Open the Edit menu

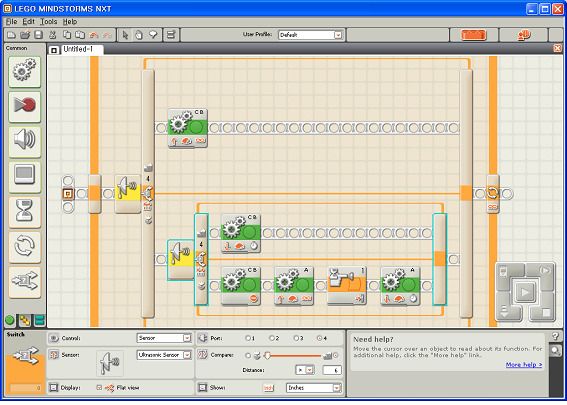pos(29,21)
